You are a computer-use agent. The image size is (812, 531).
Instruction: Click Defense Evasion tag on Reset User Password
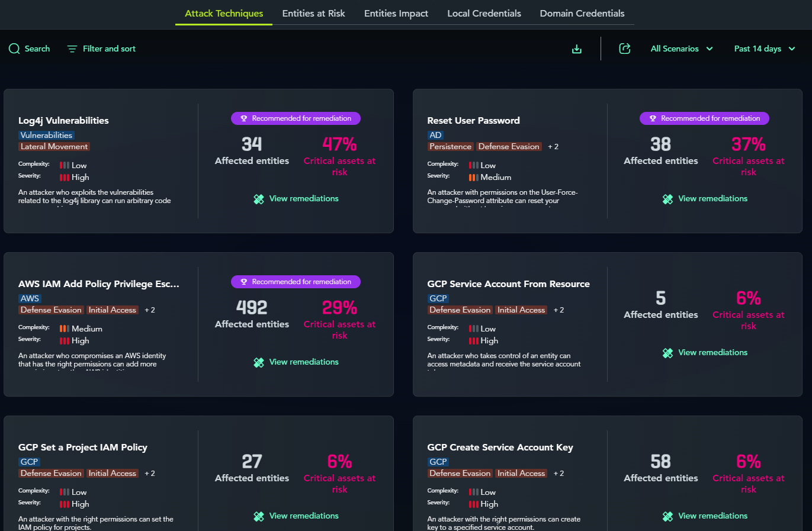point(509,146)
